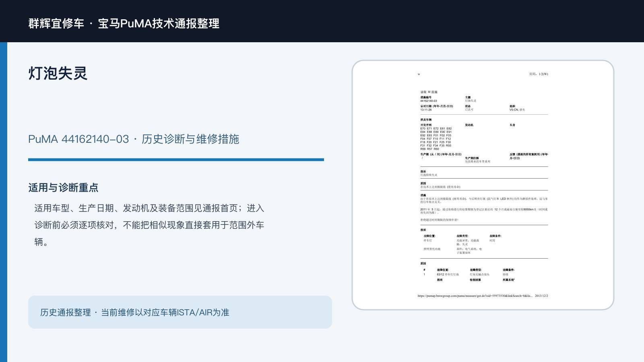Viewport: 644px width, 362px height.
Task: Select the slide heading 灯泡失灵
Action: point(58,73)
